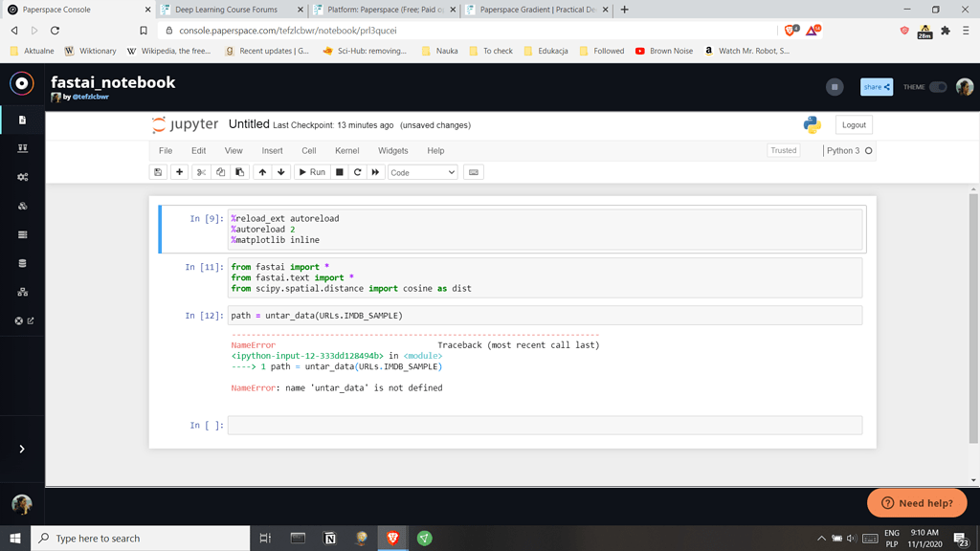Open the Code cell type dropdown
980x551 pixels.
(x=421, y=172)
